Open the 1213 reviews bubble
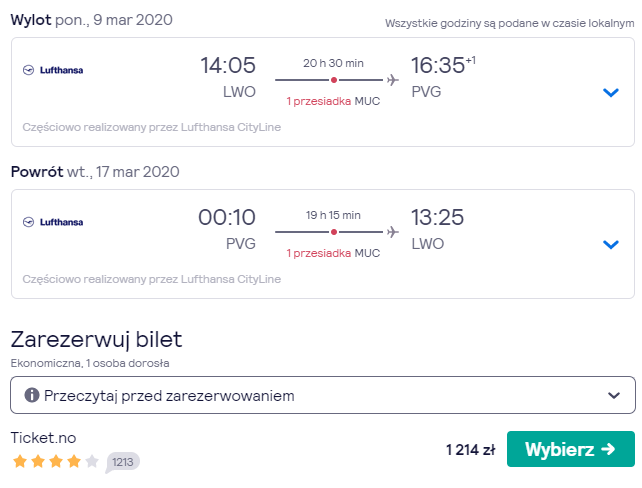The image size is (642, 488). [122, 462]
